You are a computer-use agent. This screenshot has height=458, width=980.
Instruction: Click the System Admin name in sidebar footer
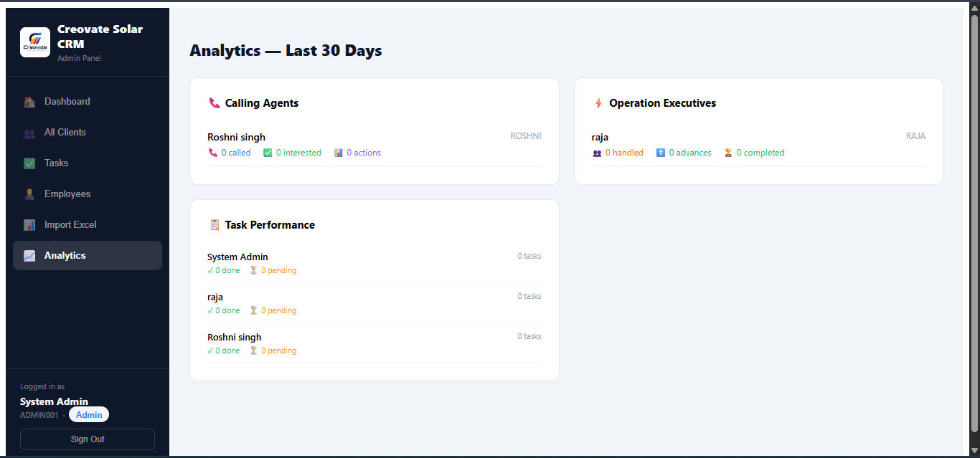tap(54, 401)
